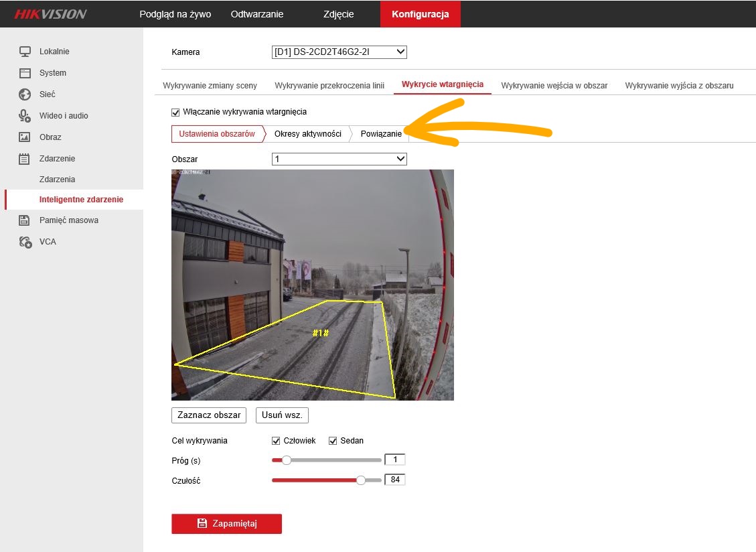This screenshot has width=756, height=552.
Task: Click the Próg (s) value input field
Action: point(395,460)
